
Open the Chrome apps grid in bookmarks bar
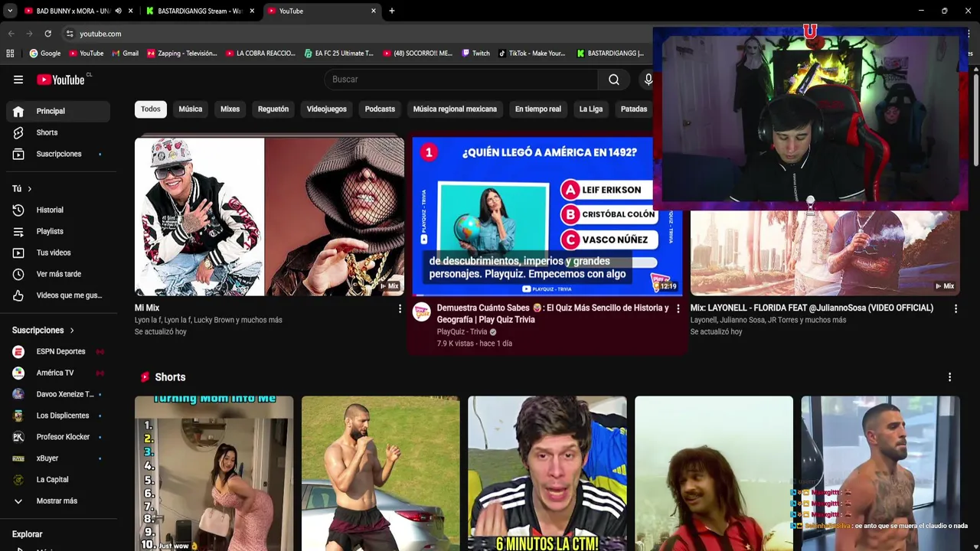pos(10,54)
